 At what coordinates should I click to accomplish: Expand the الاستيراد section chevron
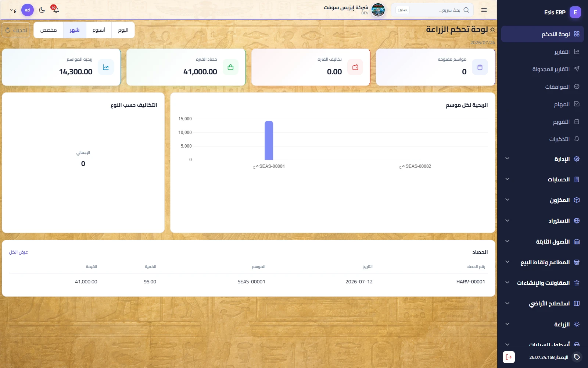507,221
